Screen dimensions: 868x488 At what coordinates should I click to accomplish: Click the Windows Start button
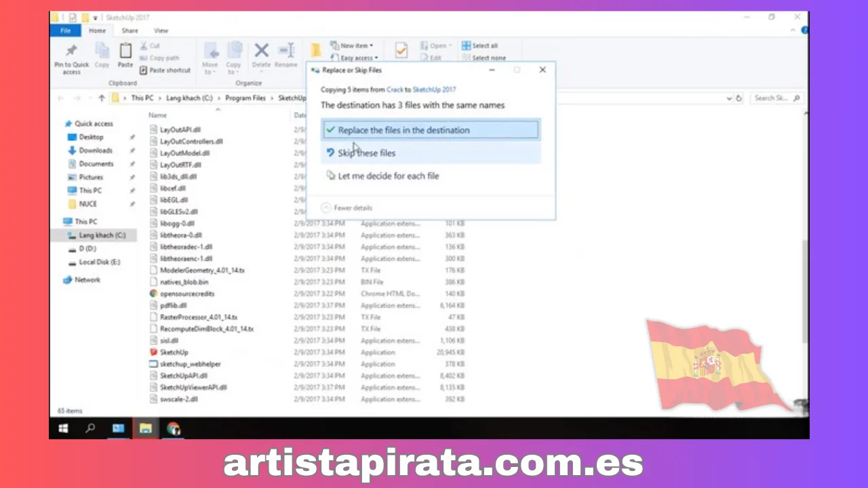(63, 428)
